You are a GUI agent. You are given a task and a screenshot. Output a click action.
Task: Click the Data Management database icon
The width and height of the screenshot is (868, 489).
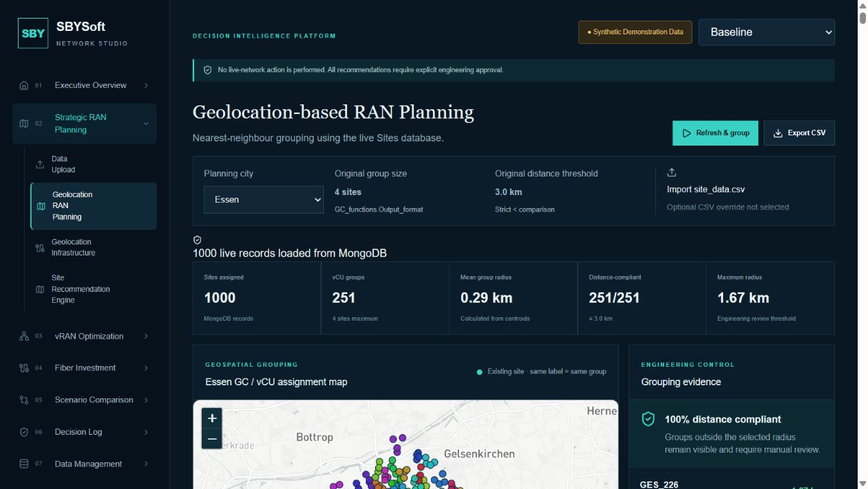pos(24,464)
